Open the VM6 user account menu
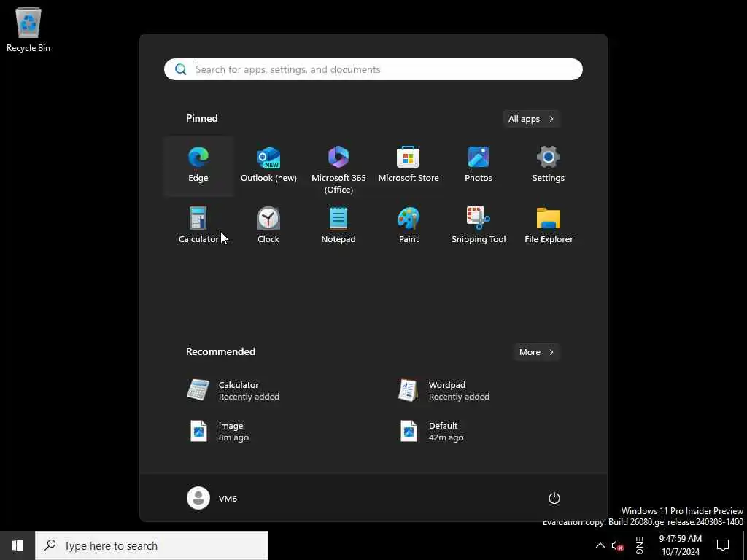This screenshot has width=747, height=560. [x=212, y=498]
